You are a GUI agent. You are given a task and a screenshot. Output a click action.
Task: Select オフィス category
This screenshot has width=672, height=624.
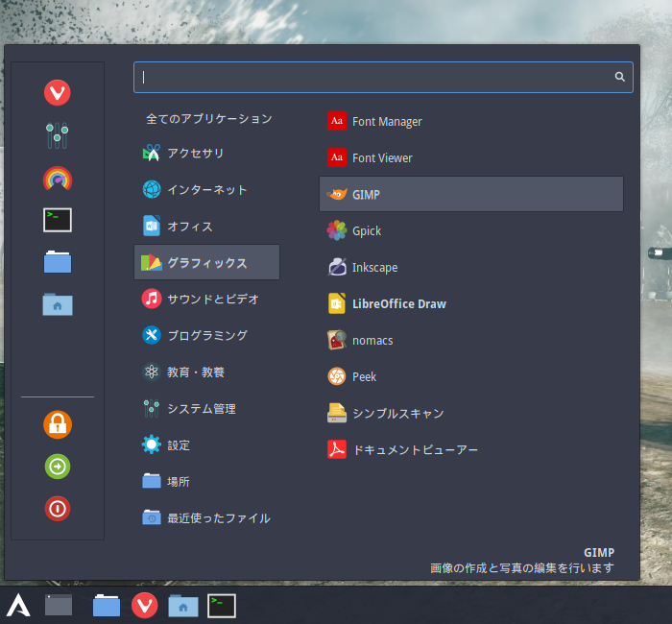(x=207, y=226)
